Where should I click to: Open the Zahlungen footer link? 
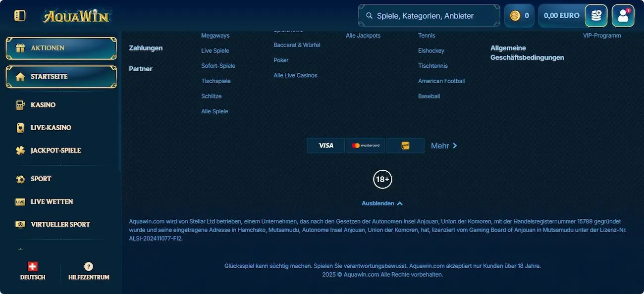click(146, 48)
